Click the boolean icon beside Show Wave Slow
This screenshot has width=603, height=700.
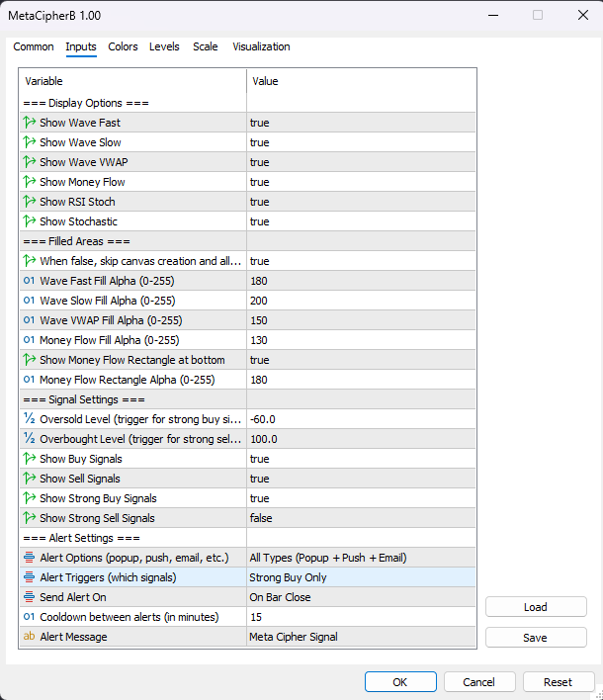30,142
